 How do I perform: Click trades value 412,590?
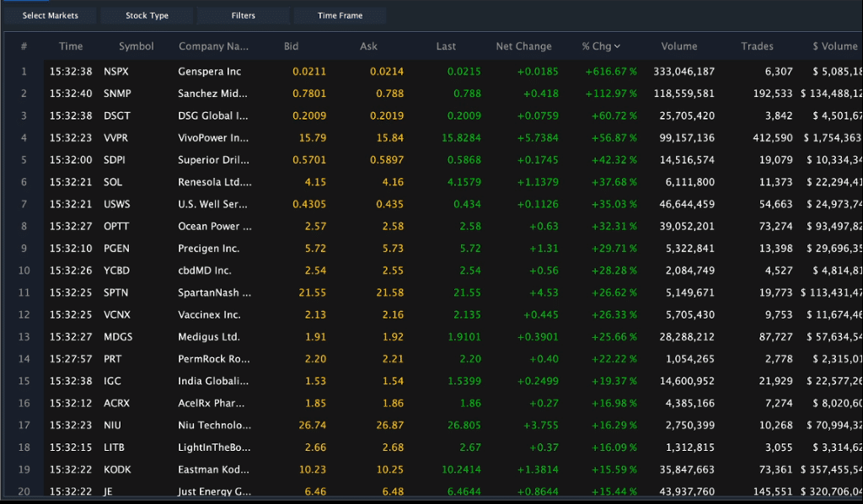773,137
